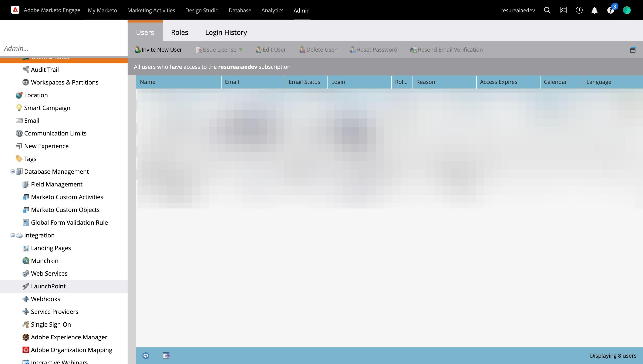Open the Issue License dropdown arrow

coord(241,50)
